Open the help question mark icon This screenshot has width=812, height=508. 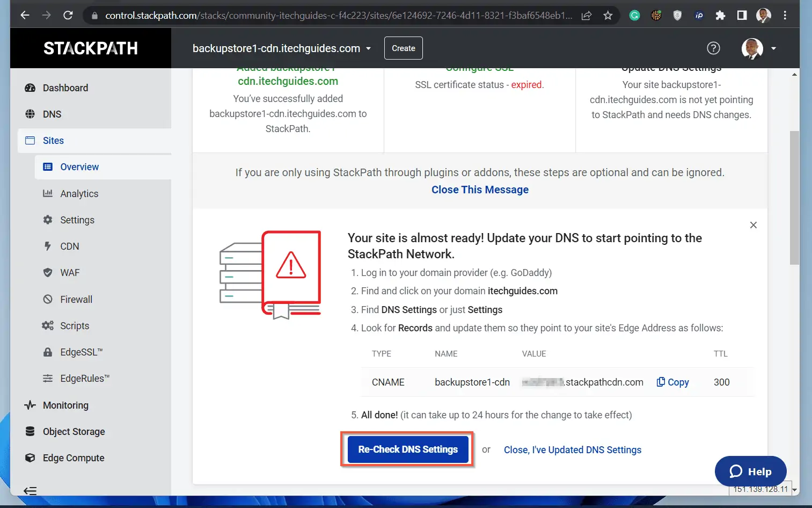(713, 48)
